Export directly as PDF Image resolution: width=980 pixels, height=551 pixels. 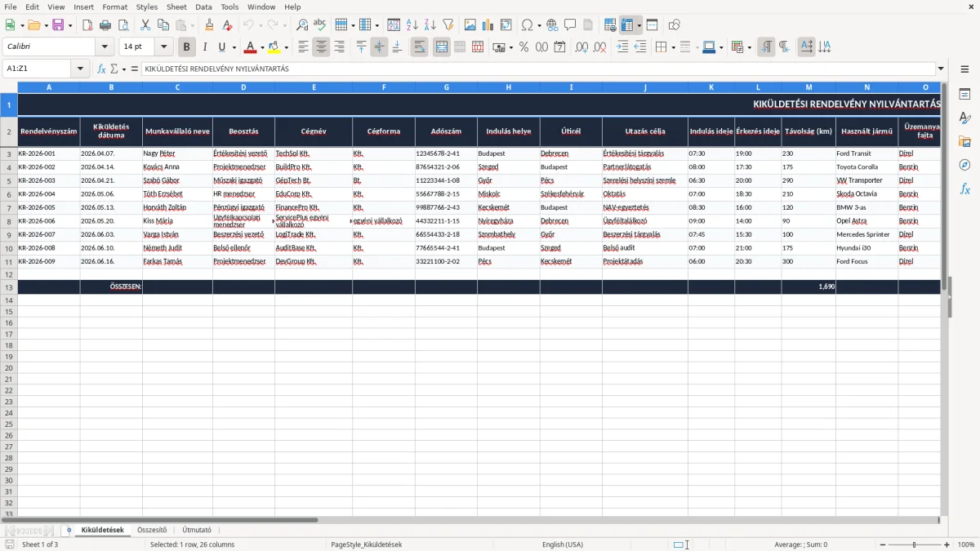[87, 25]
